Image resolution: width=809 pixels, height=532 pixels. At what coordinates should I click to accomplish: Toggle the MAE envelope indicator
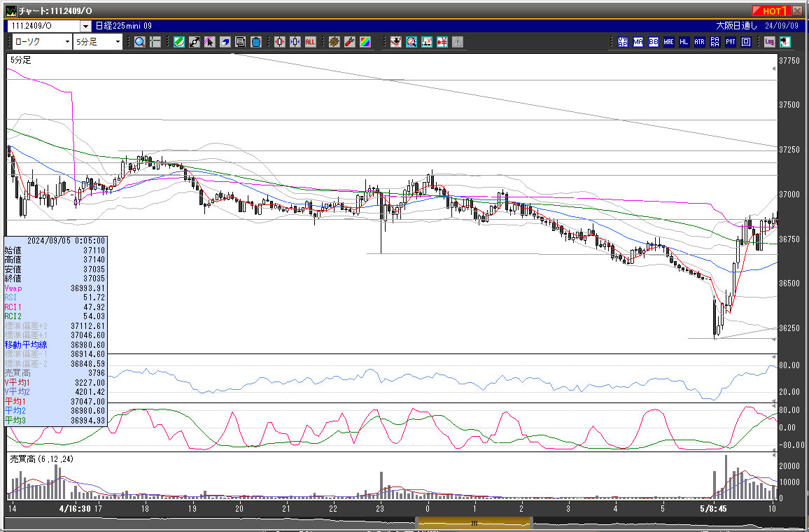pyautogui.click(x=668, y=42)
